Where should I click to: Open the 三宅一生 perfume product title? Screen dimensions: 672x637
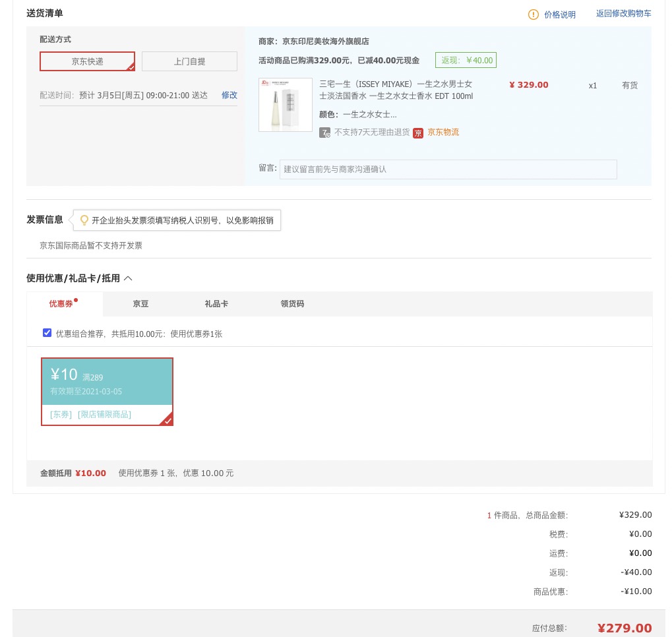click(x=396, y=90)
